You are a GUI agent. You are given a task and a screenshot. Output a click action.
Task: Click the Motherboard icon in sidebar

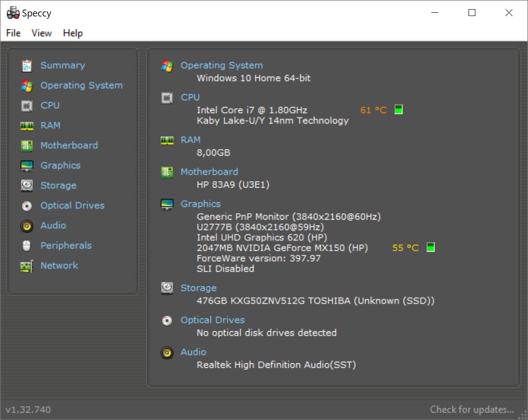coord(27,145)
